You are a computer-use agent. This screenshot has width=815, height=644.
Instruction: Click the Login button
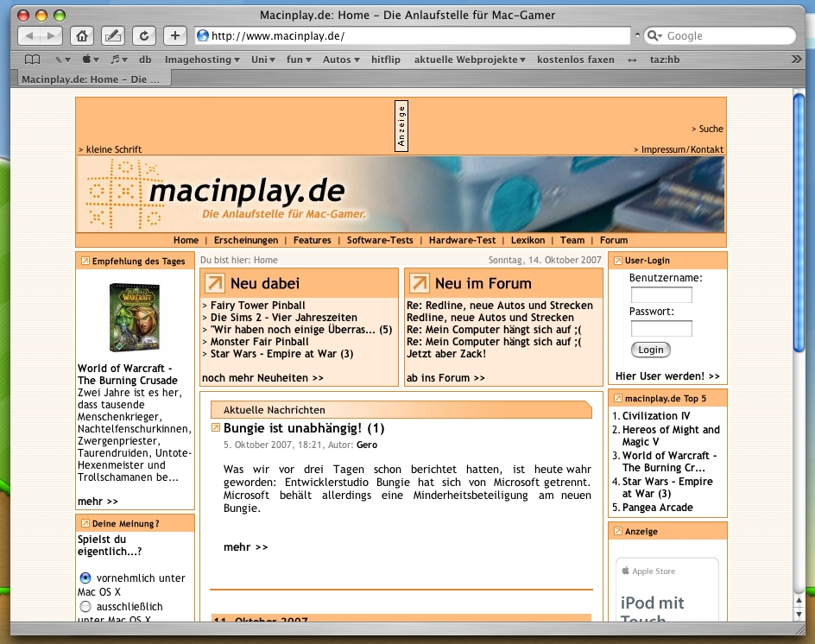pos(651,350)
